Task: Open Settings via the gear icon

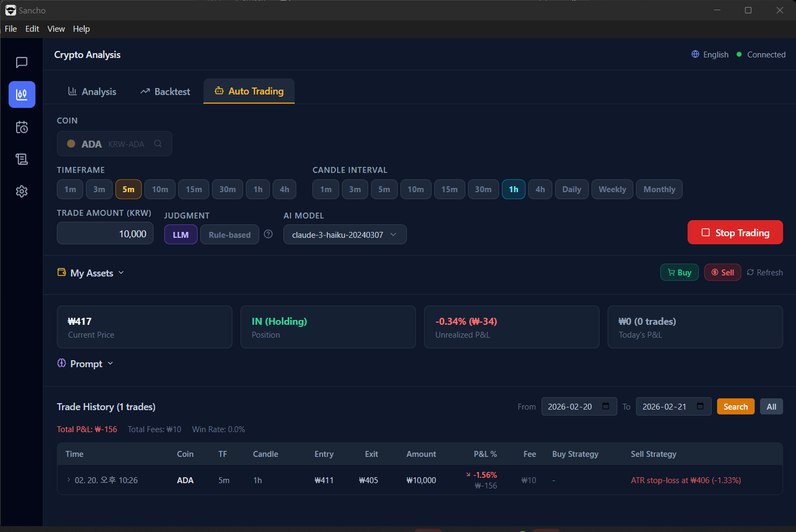Action: tap(21, 191)
